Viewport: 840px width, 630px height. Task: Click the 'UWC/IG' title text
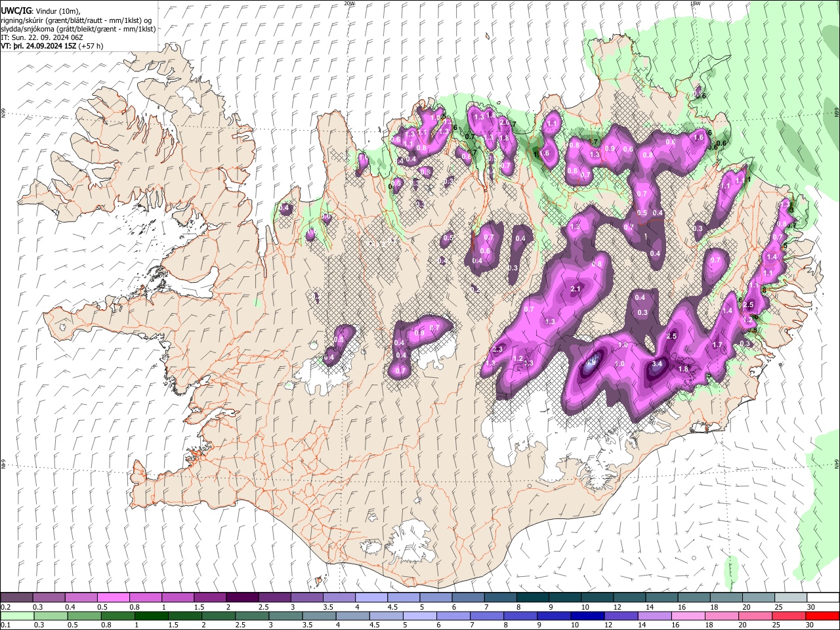point(16,11)
